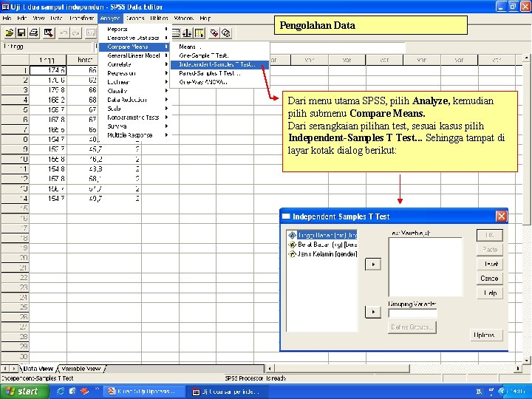Close the Independent Samples T Test dialog

coord(501,216)
